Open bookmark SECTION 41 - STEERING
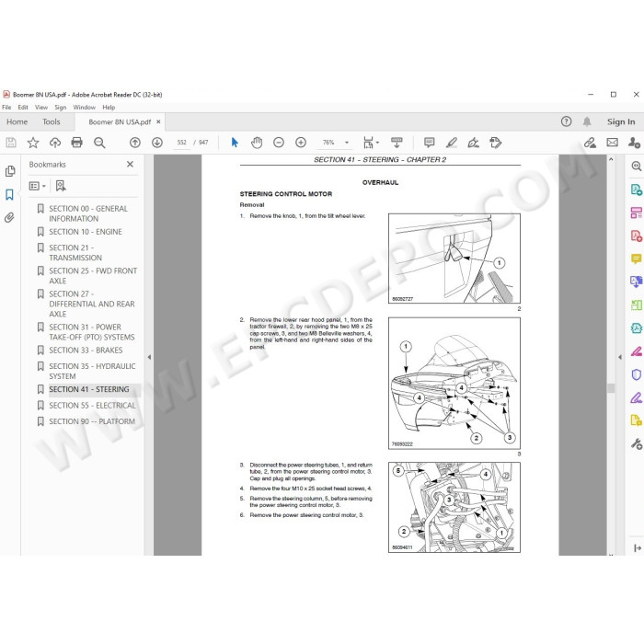The image size is (644, 644). point(88,389)
